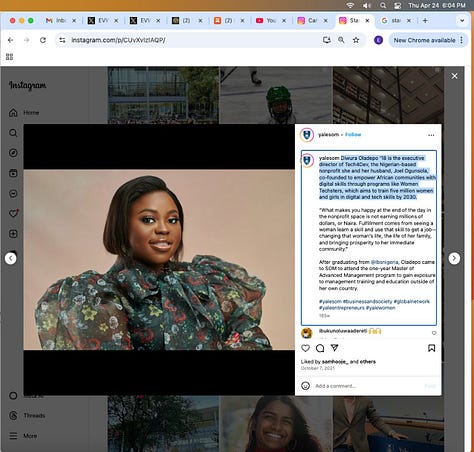
Task: Open zoom magnifier icon in address bar
Action: coord(341,40)
